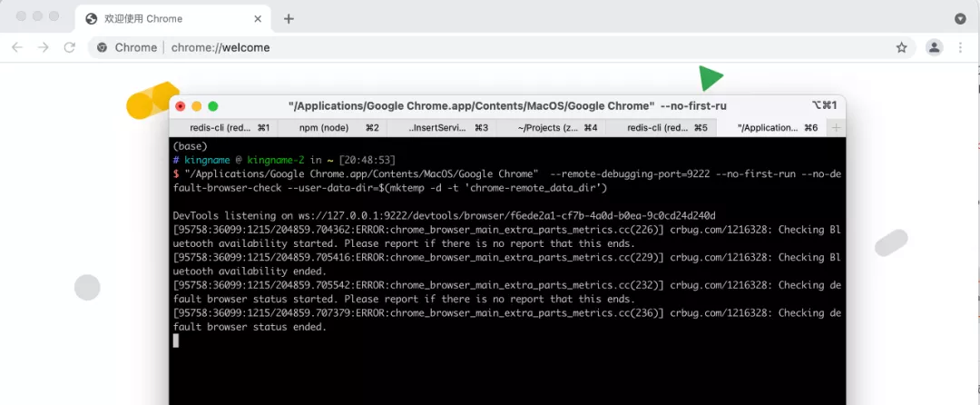Minimize the terminal with yellow button
This screenshot has width=980, height=405.
pos(197,106)
